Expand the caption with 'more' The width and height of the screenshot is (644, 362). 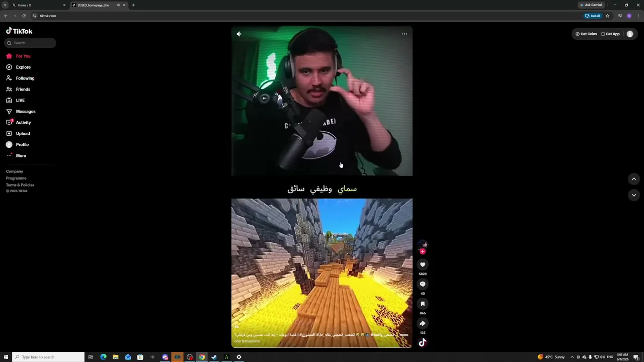tap(404, 335)
